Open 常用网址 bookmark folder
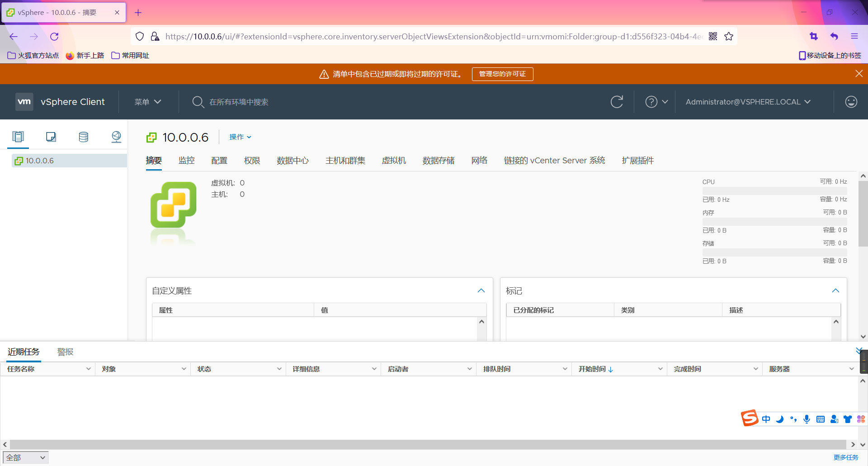Screen dimensions: 868x466 (x=130, y=55)
